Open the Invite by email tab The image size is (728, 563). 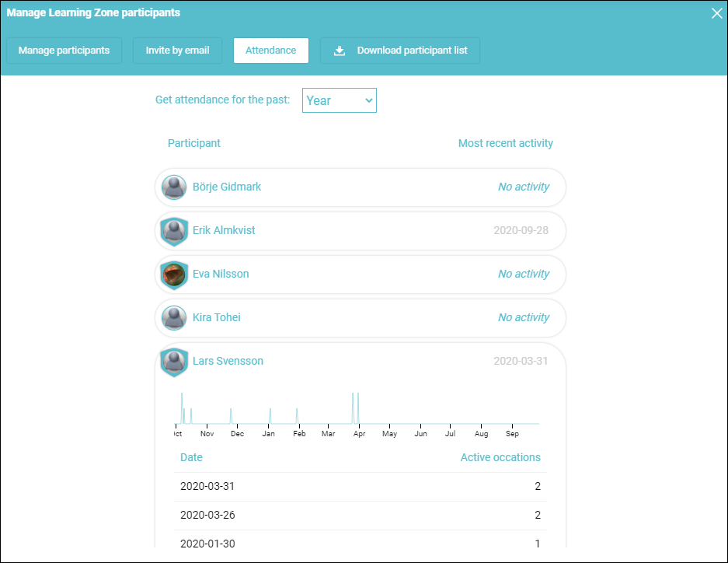pos(177,51)
